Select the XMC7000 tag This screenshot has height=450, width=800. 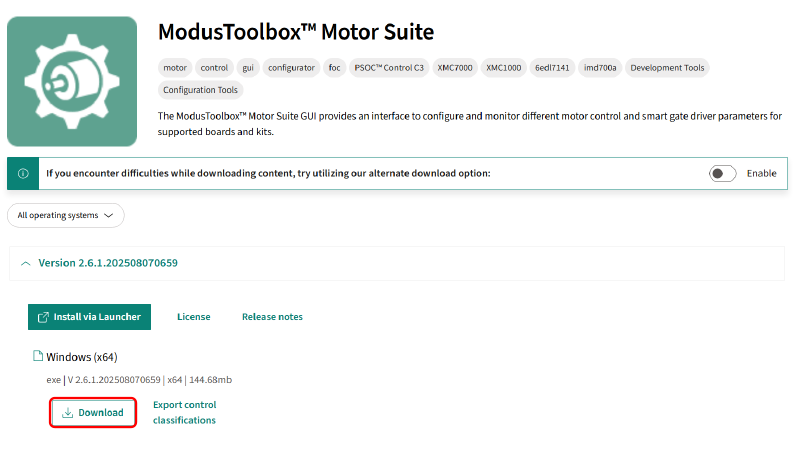(x=455, y=68)
